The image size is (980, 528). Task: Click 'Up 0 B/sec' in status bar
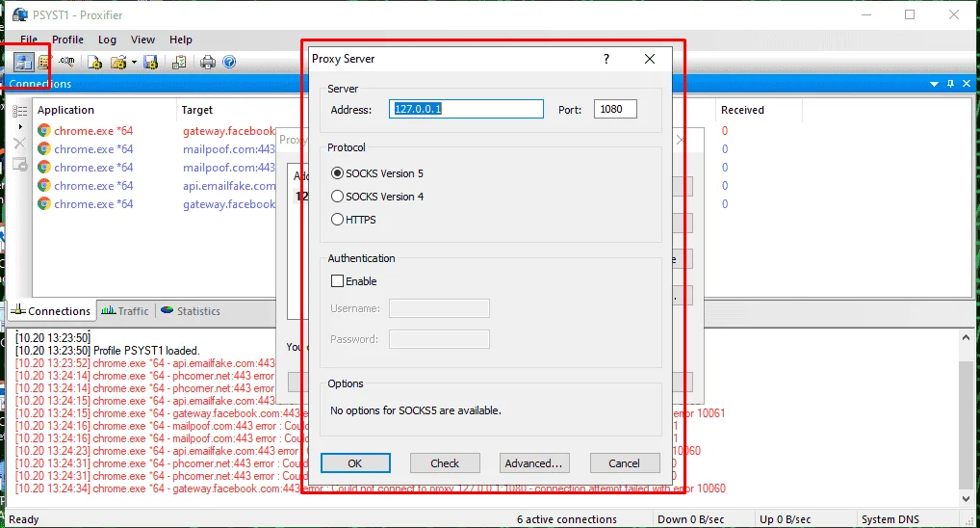pyautogui.click(x=785, y=519)
